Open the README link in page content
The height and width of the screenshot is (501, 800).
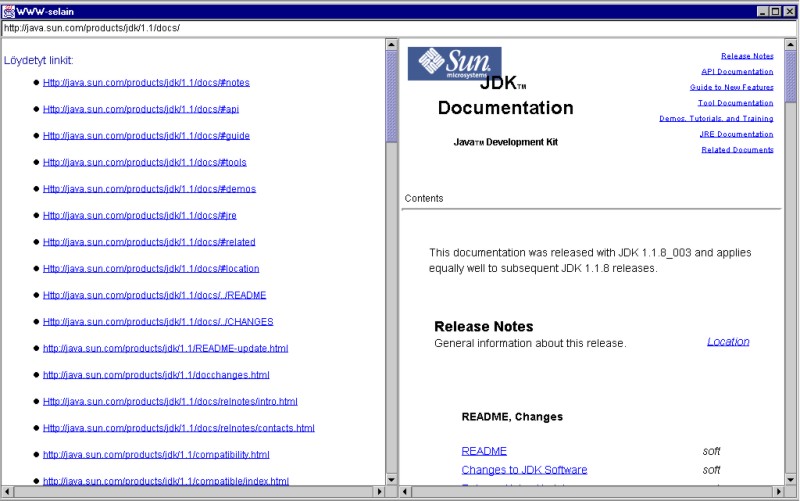(484, 451)
